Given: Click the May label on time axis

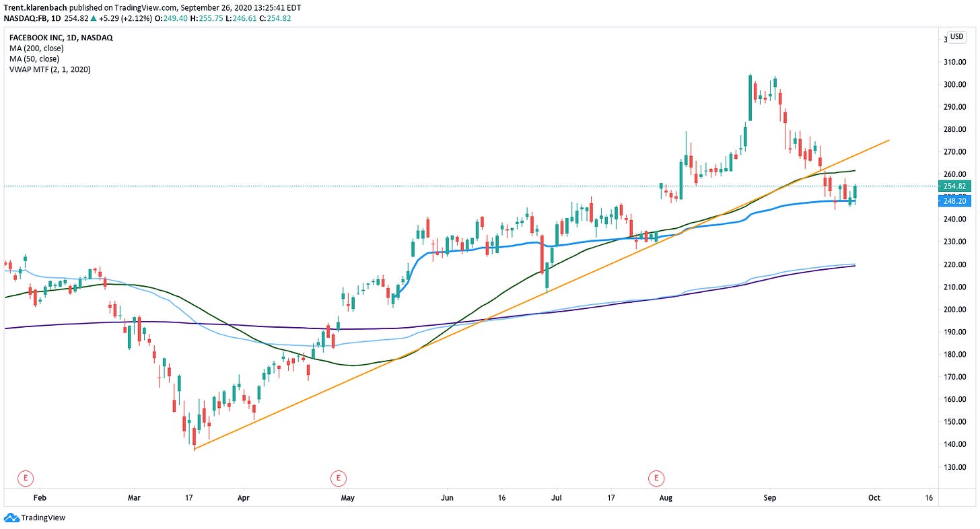Looking at the screenshot, I should pos(347,498).
